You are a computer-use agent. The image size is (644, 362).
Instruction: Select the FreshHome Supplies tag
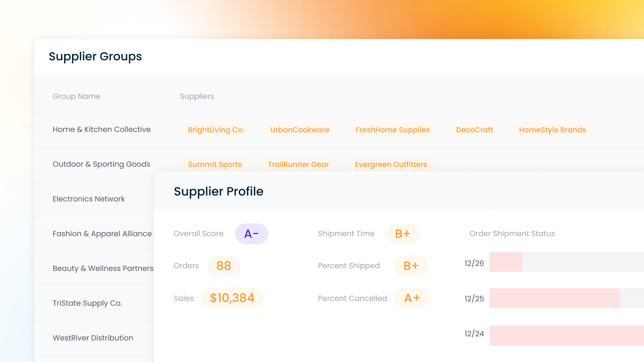click(x=393, y=130)
